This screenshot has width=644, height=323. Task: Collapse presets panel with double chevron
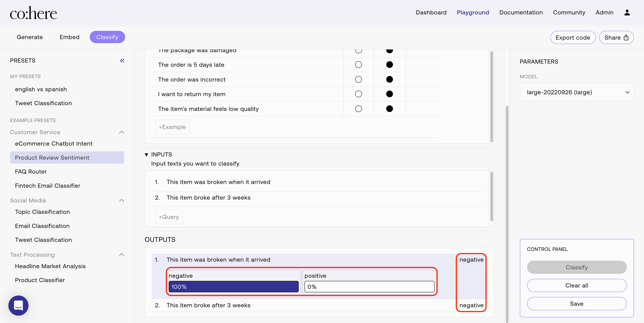[x=122, y=61]
